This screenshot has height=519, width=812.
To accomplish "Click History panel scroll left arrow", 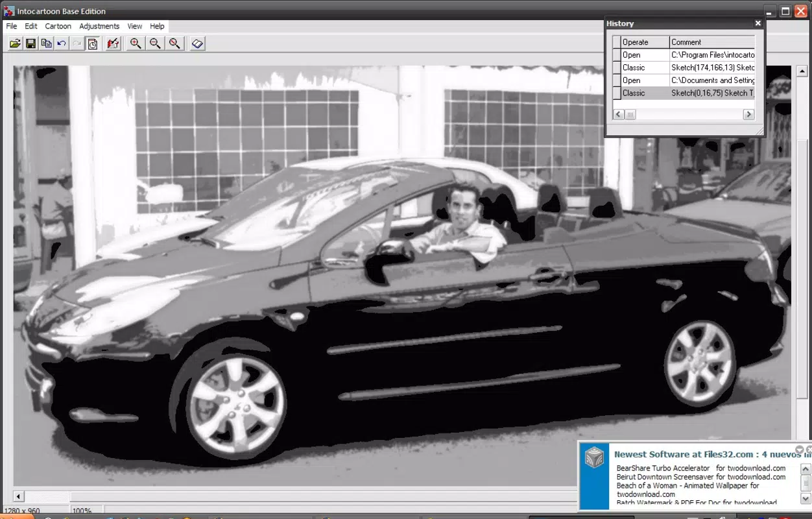I will [618, 114].
